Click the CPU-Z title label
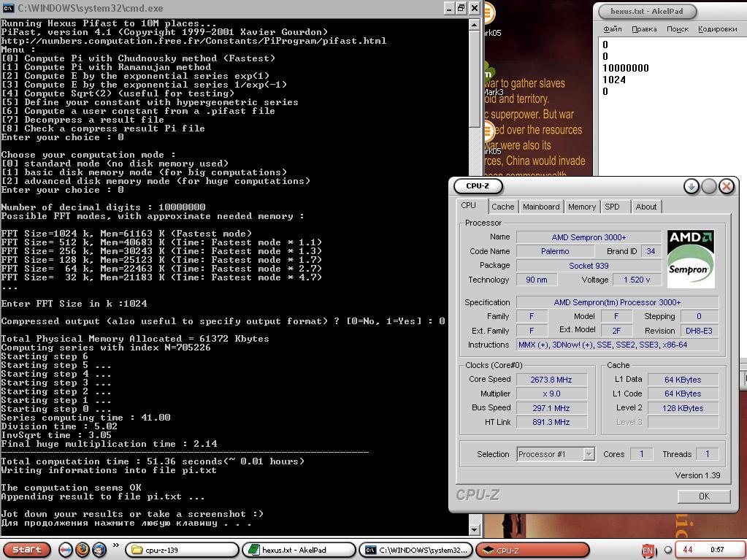Viewport: 747px width, 560px height. pyautogui.click(x=478, y=186)
